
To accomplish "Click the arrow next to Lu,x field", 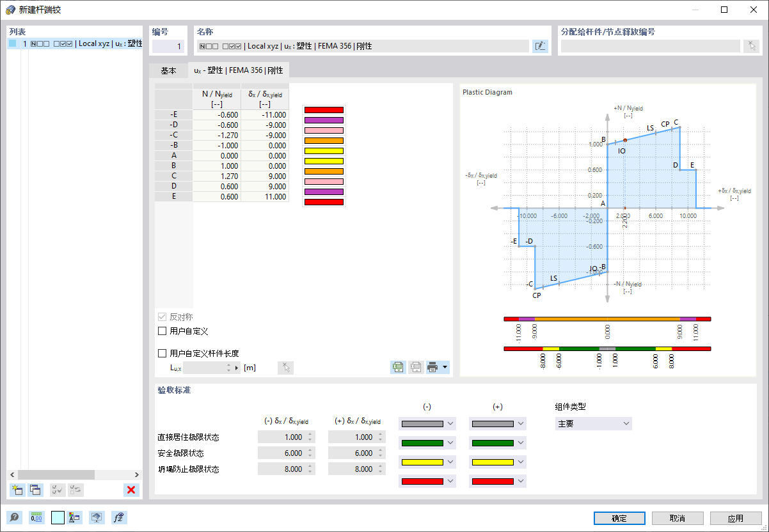I will tap(237, 367).
